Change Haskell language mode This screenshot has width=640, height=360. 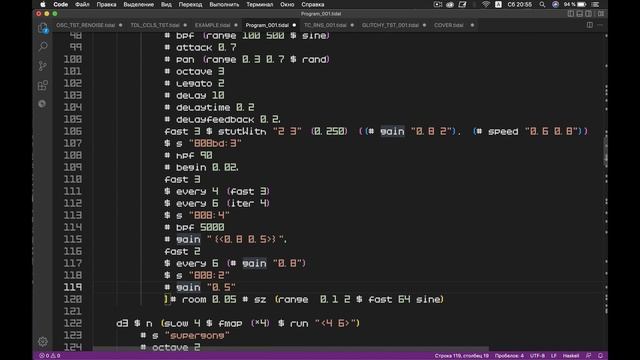[571, 356]
